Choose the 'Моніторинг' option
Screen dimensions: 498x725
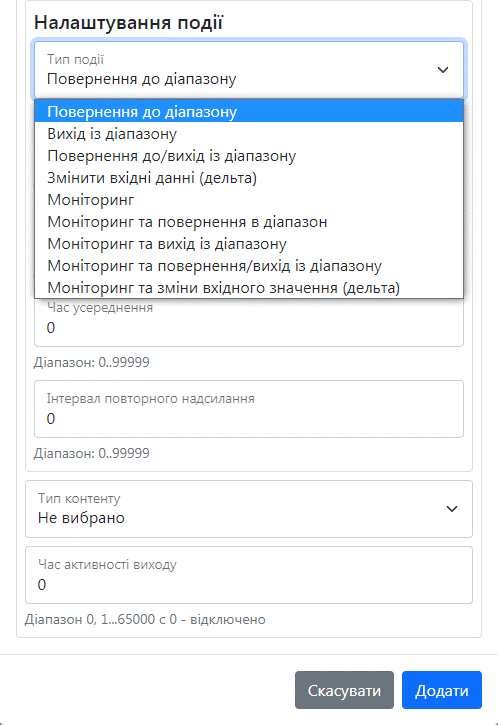pos(249,200)
